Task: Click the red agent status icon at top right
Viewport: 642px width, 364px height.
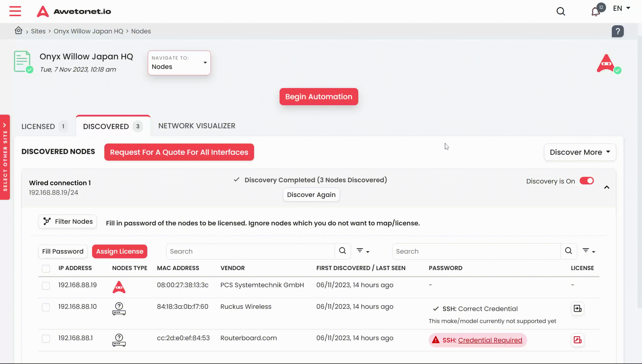Action: coord(609,64)
